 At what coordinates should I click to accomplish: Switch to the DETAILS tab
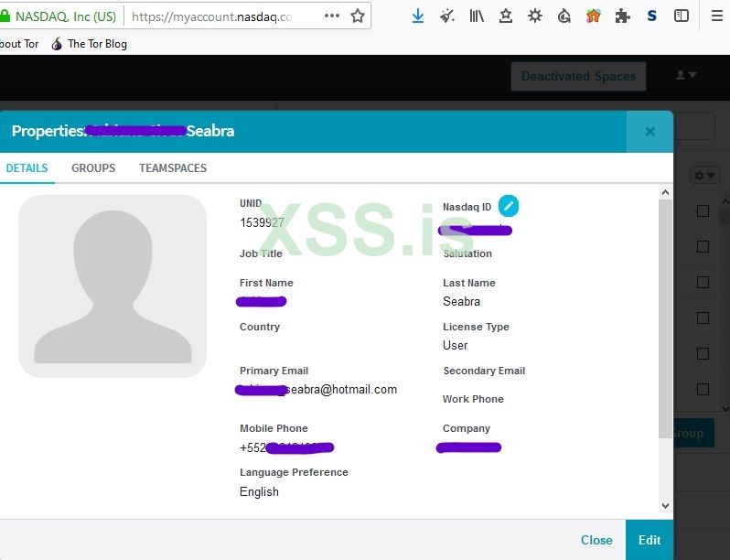(27, 168)
